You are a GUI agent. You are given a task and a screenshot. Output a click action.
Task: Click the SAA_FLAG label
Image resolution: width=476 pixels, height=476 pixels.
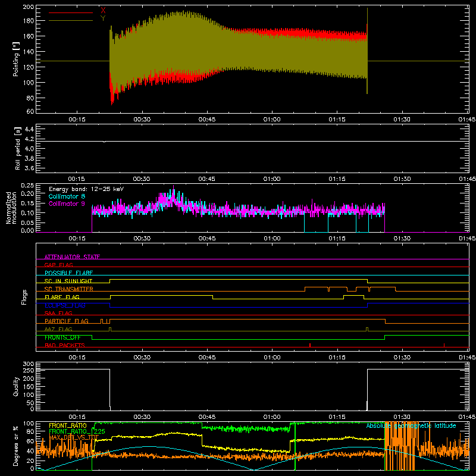[58, 313]
